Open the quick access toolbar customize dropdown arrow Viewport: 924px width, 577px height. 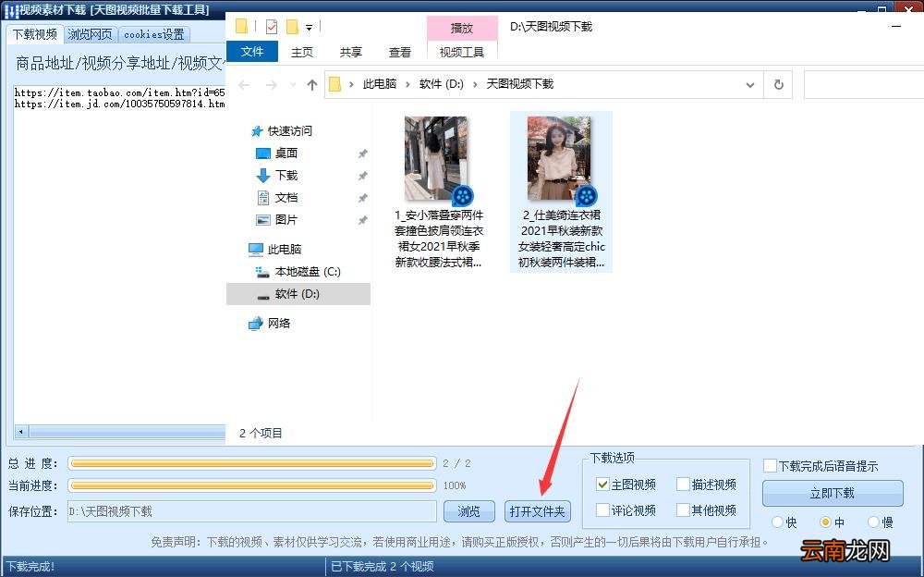click(x=309, y=27)
